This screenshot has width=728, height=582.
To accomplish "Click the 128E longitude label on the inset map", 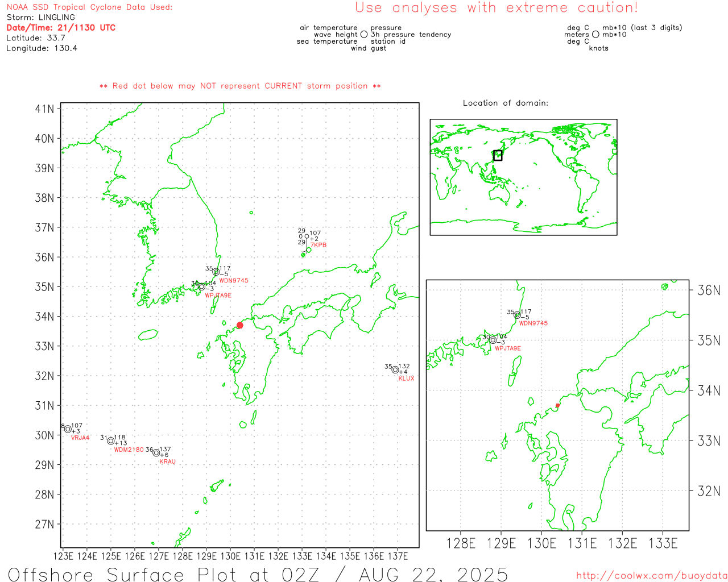I will (x=461, y=544).
